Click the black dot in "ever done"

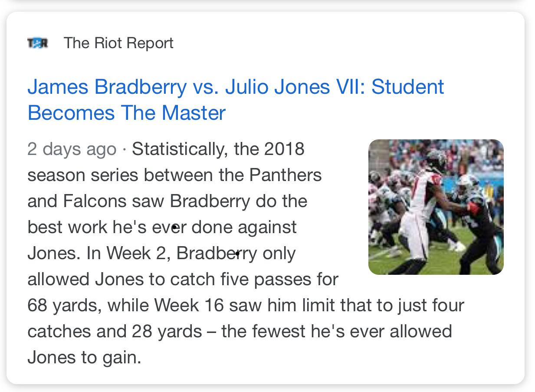[174, 227]
